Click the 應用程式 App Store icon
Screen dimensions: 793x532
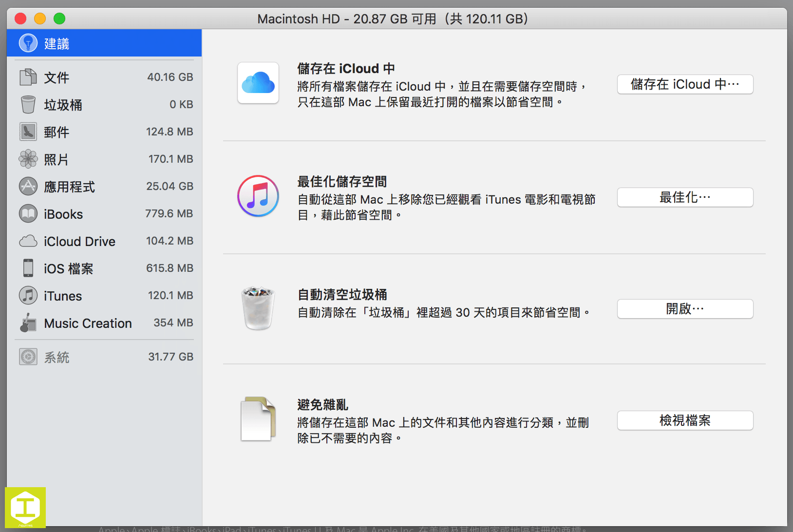click(28, 186)
